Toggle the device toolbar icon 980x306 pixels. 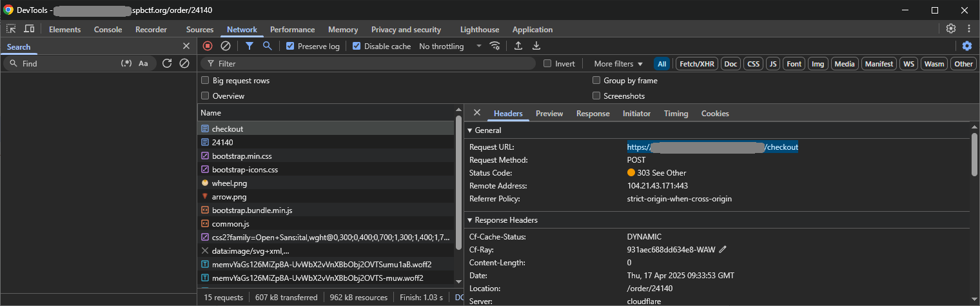point(29,29)
